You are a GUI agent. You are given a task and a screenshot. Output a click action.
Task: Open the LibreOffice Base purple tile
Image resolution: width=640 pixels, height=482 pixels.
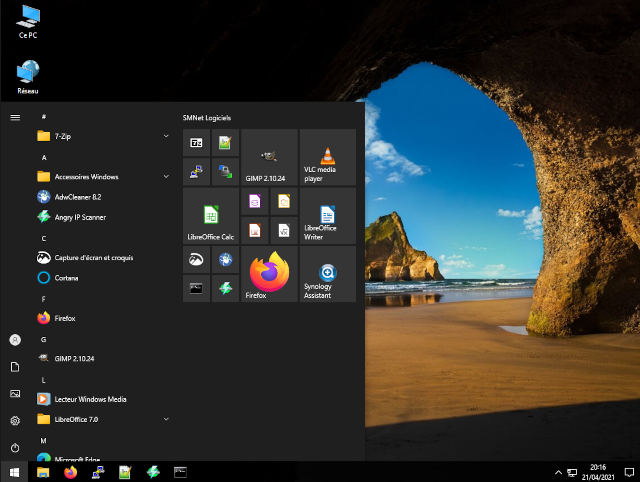(255, 201)
